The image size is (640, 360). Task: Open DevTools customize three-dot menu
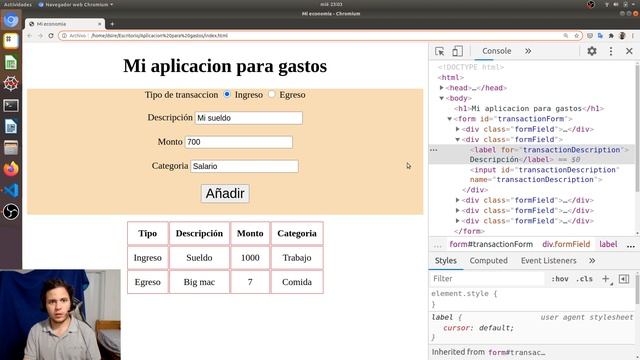click(x=611, y=51)
